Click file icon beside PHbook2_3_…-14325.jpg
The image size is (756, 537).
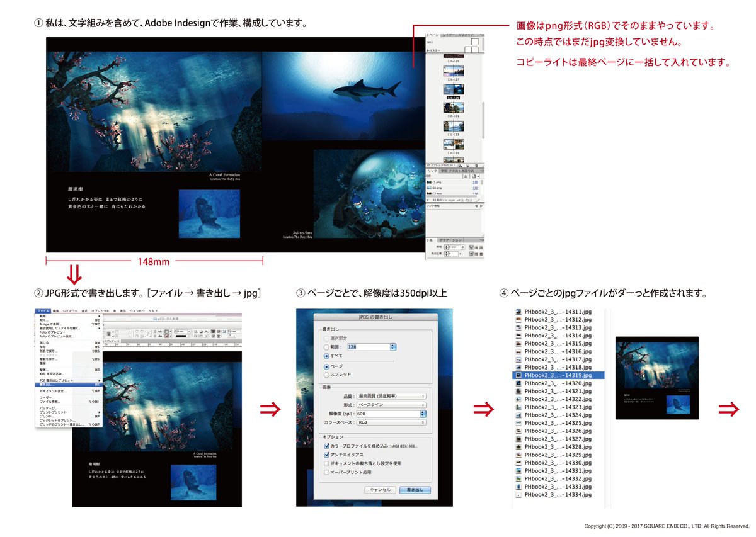pos(518,423)
